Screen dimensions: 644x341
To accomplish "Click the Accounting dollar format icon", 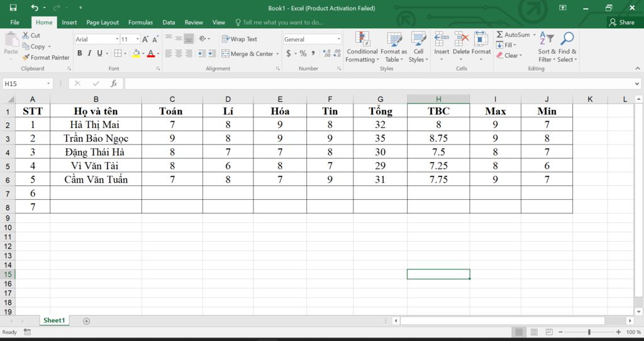I will (x=288, y=53).
